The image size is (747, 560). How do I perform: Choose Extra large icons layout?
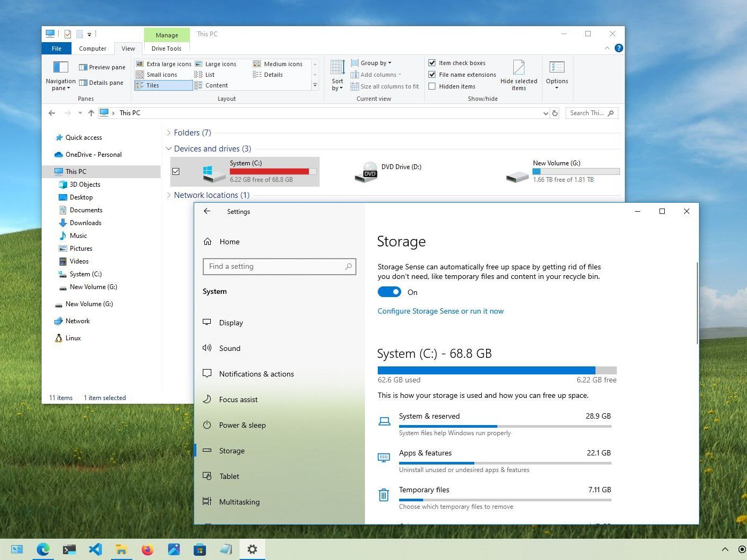[163, 64]
